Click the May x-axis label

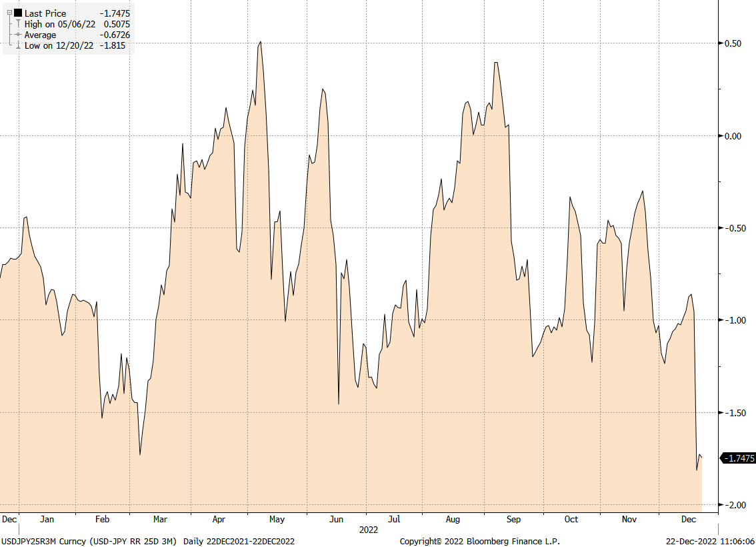277,520
